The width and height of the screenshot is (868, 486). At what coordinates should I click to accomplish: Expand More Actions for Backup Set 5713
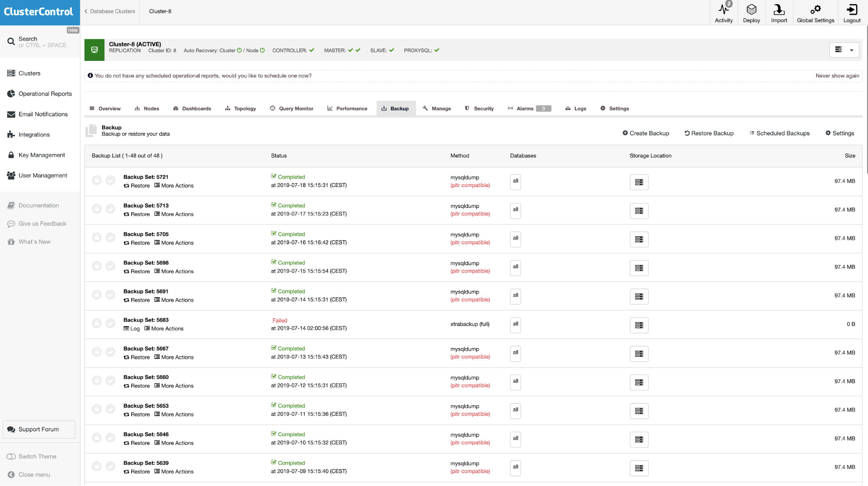coord(174,214)
